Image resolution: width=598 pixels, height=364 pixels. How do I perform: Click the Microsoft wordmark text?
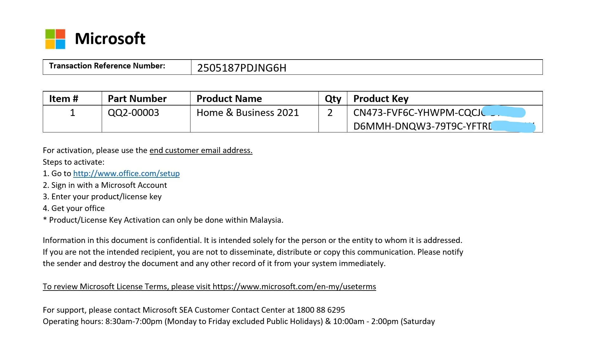pos(110,39)
